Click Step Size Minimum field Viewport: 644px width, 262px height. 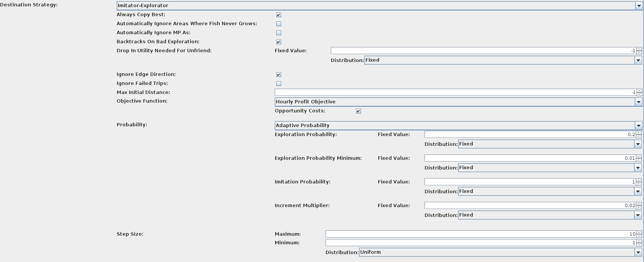pos(481,243)
